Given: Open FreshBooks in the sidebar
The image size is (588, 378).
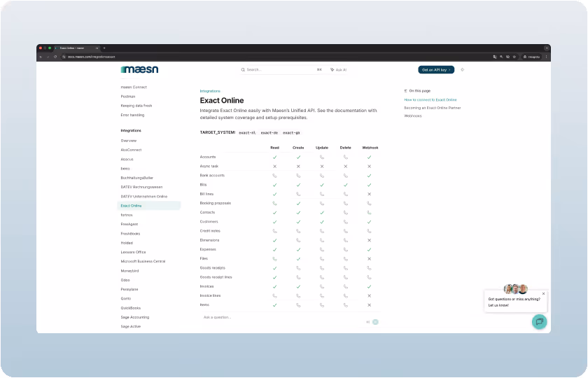Looking at the screenshot, I should [130, 234].
